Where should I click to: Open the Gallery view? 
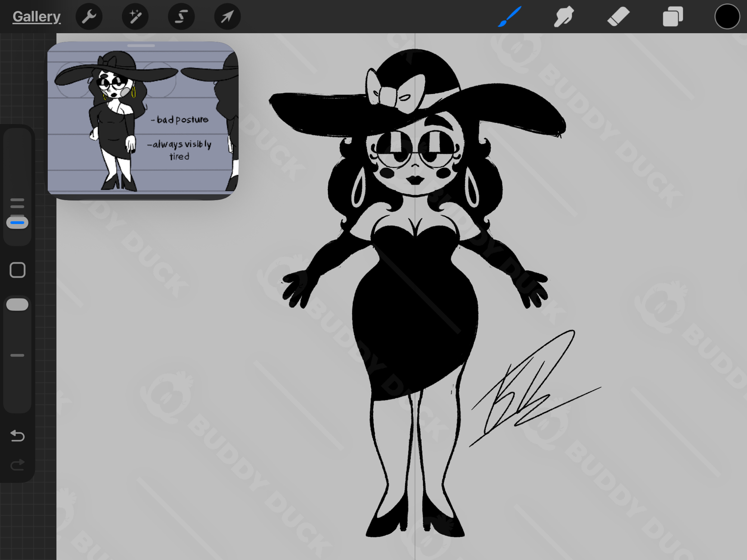coord(36,16)
